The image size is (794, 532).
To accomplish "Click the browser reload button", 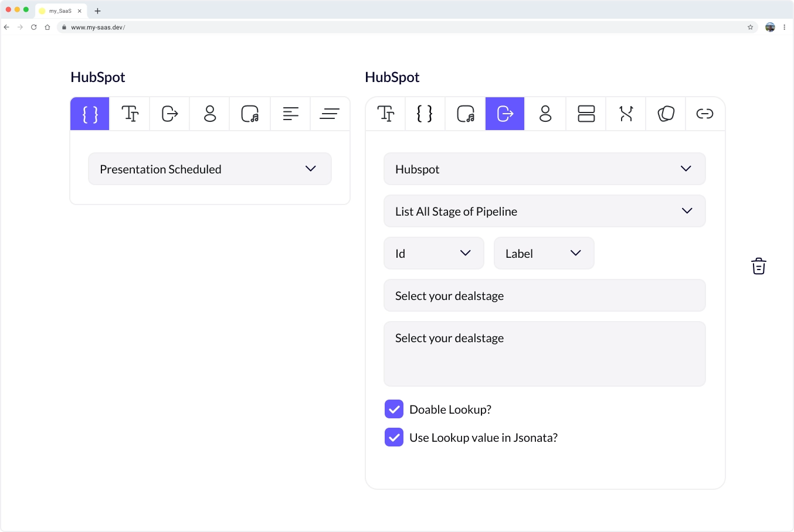I will [33, 27].
